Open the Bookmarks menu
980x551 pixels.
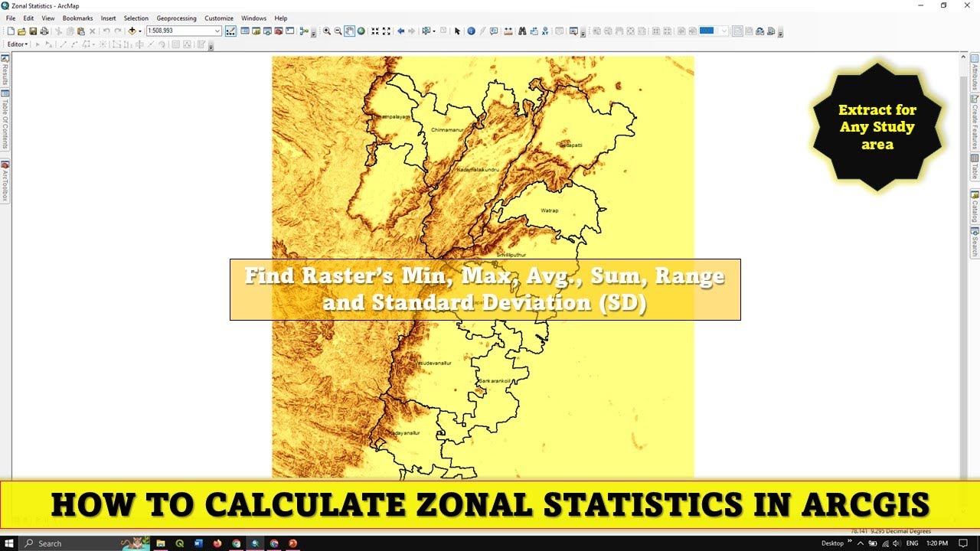(77, 18)
